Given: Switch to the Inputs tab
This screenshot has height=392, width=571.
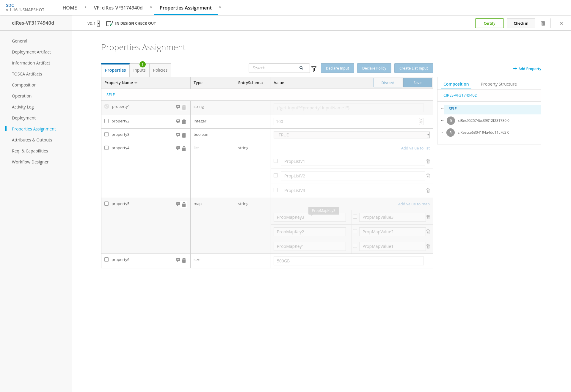Looking at the screenshot, I should coord(139,70).
